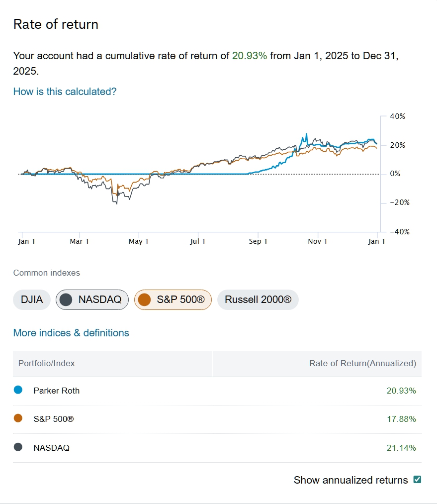This screenshot has height=504, width=437.
Task: Open the 'How is this calculated?' link
Action: click(x=65, y=92)
